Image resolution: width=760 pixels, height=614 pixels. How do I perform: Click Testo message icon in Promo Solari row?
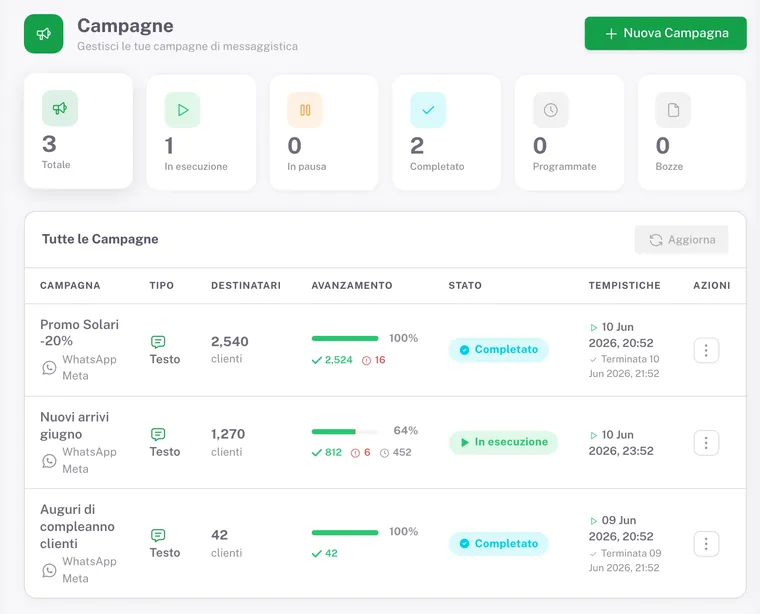pyautogui.click(x=158, y=342)
